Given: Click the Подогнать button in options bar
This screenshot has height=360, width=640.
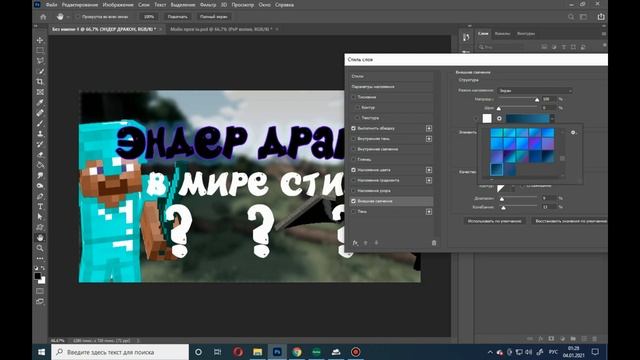Looking at the screenshot, I should 178,17.
